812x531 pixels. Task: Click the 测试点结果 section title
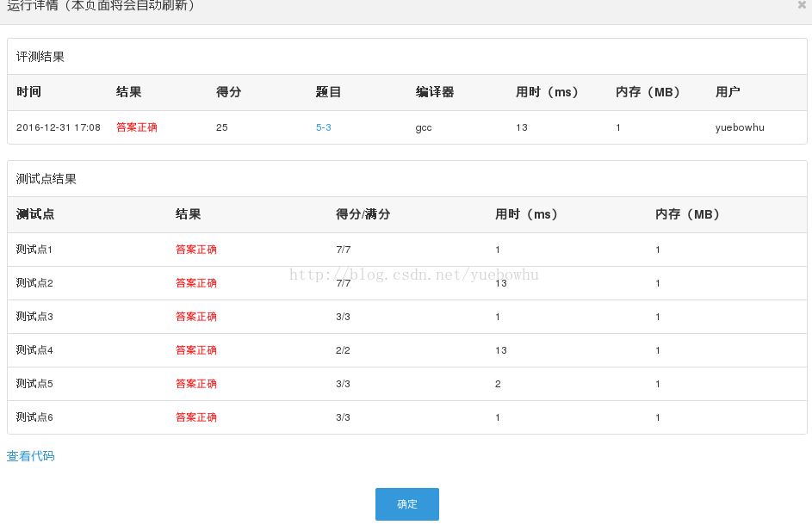[x=46, y=179]
